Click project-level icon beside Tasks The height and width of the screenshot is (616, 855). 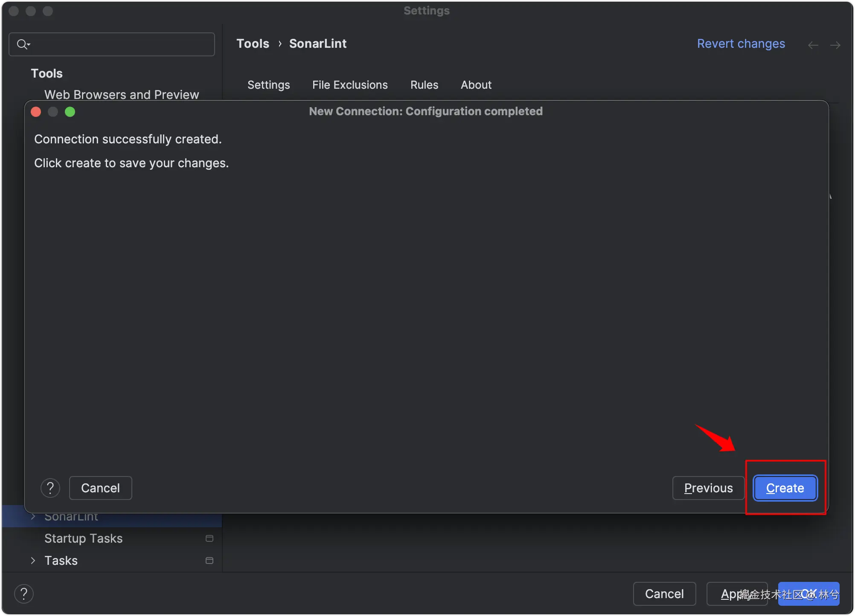[x=209, y=561]
